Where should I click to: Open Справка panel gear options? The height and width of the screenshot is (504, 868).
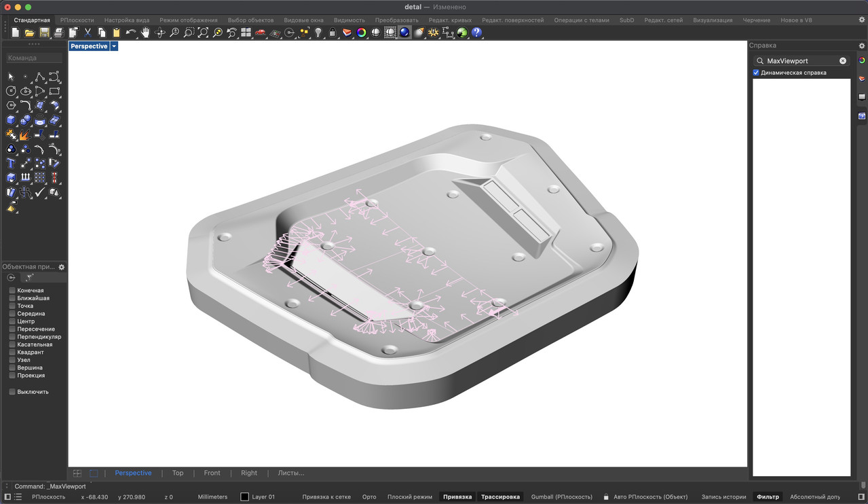tap(862, 46)
